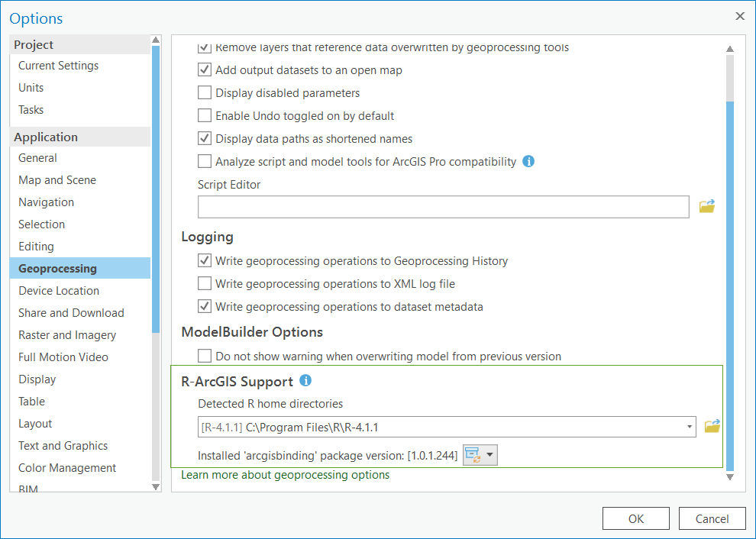This screenshot has height=539, width=756.
Task: Click the Script Editor browse folder icon
Action: click(707, 206)
